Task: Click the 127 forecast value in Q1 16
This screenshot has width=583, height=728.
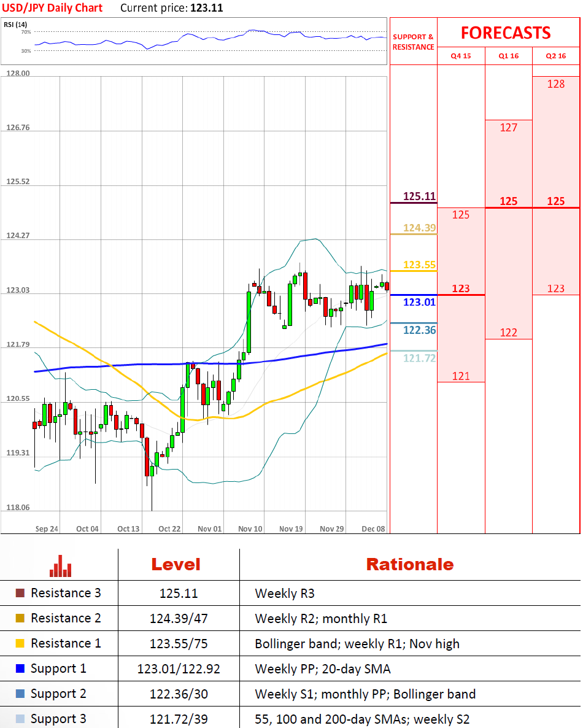Action: 508,128
